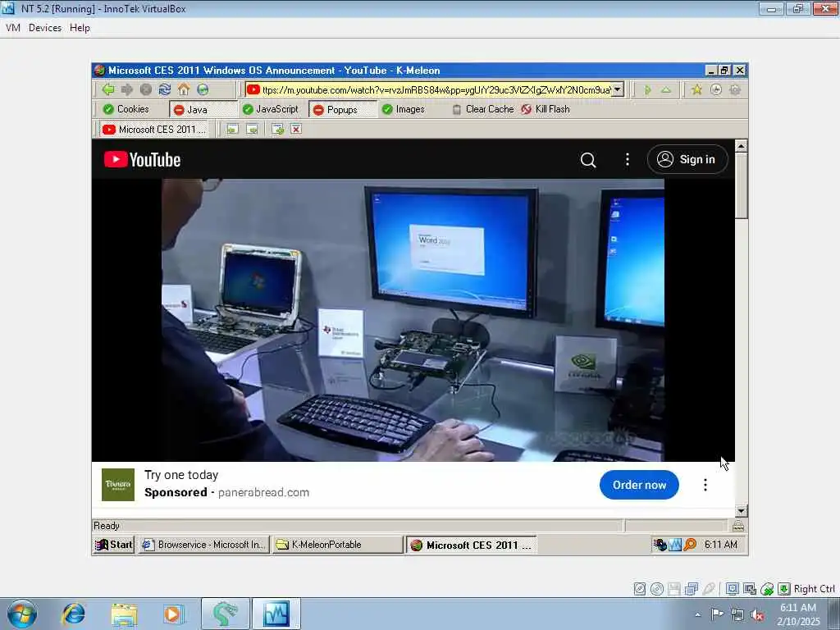Switch to K-MeleonPortable folder taskbar item
The image size is (840, 630).
tap(338, 545)
